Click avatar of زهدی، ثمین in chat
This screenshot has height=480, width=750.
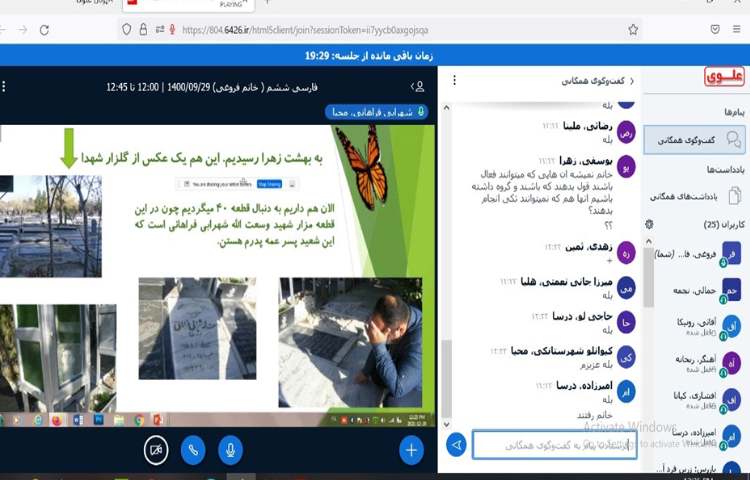pyautogui.click(x=626, y=253)
